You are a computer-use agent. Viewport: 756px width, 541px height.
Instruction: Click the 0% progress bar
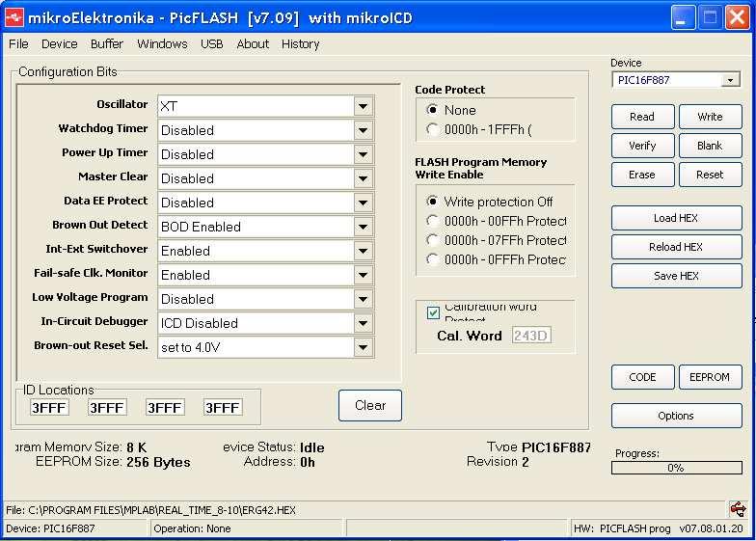point(677,468)
